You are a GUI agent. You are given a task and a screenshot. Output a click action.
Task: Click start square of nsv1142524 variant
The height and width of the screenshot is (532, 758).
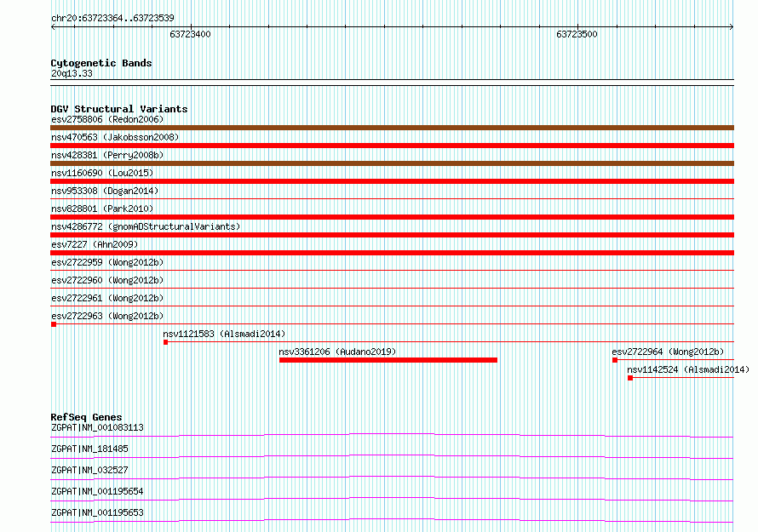[630, 378]
